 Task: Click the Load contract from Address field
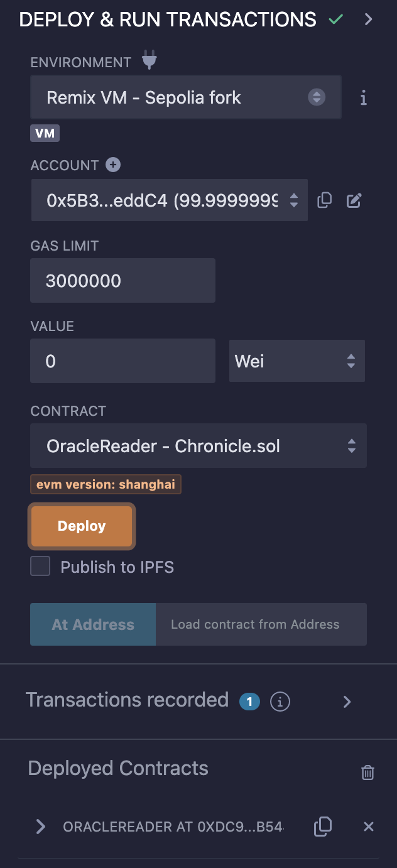pyautogui.click(x=261, y=624)
